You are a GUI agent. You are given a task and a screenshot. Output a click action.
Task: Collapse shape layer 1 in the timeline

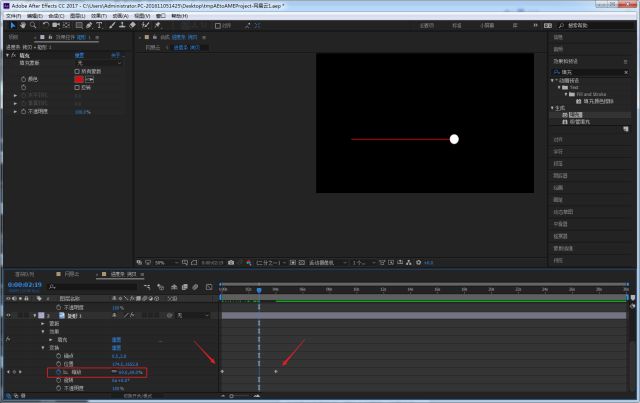[35, 315]
